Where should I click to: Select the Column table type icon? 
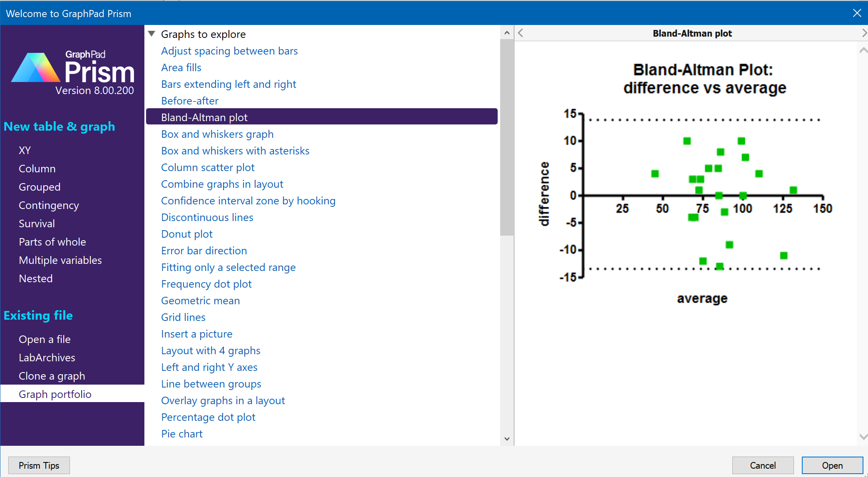37,168
